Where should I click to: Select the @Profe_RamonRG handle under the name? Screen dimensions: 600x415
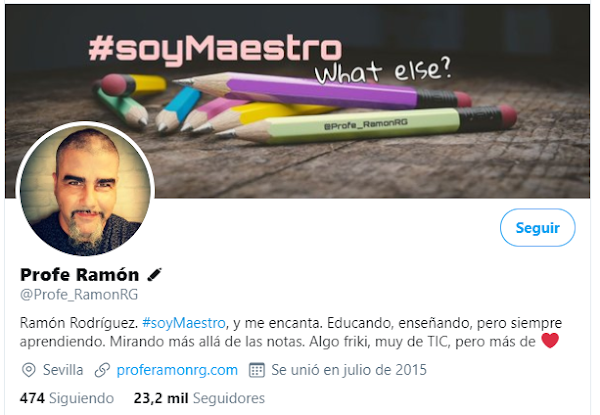coord(79,295)
